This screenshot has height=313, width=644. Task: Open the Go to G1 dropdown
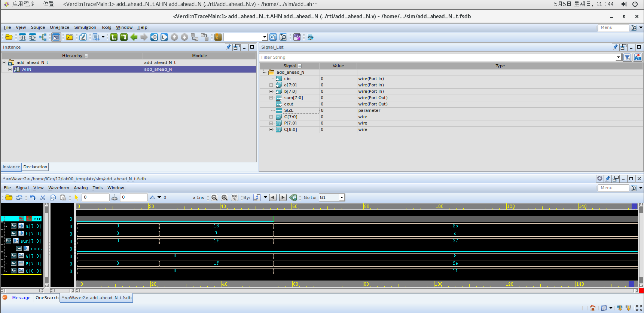(342, 197)
